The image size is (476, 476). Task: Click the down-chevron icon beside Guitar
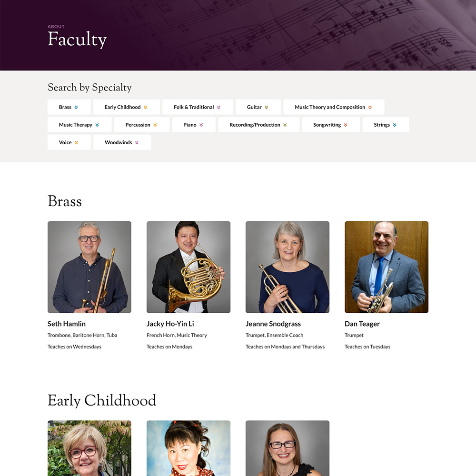(x=267, y=107)
